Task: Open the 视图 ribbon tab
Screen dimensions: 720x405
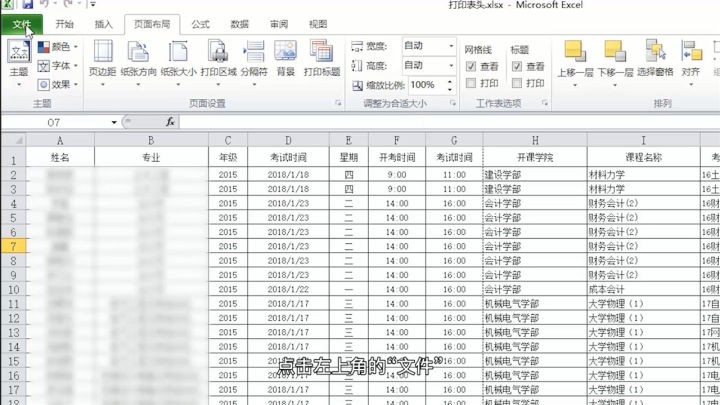Action: pyautogui.click(x=318, y=24)
